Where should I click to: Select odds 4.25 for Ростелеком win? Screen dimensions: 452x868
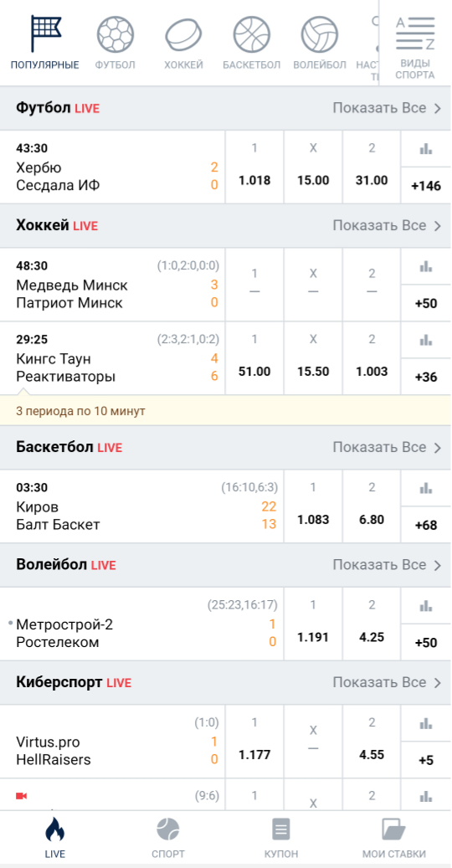coord(372,624)
